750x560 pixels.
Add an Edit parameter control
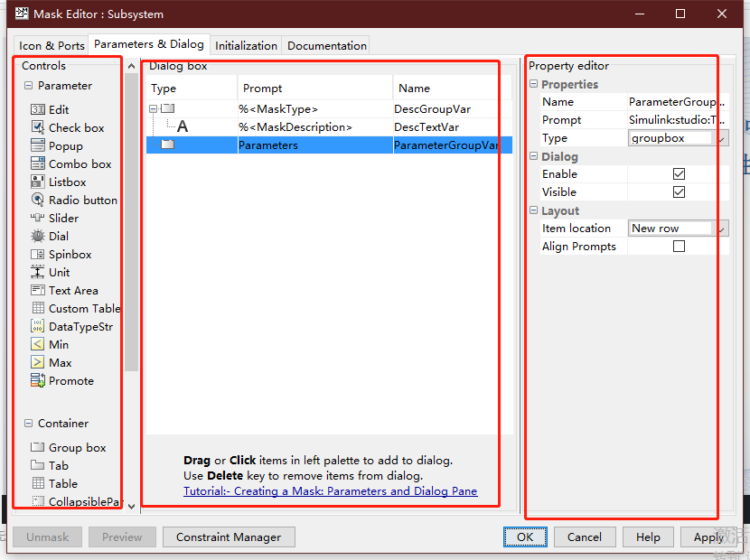click(50, 109)
